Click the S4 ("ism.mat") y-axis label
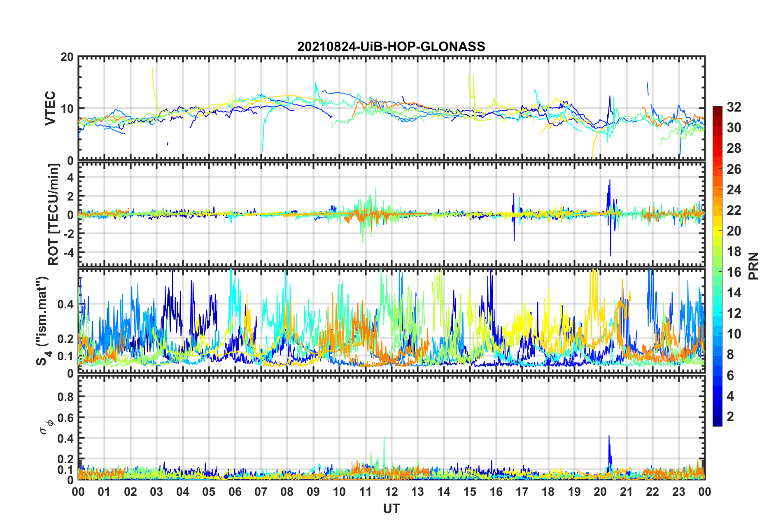 (x=43, y=321)
